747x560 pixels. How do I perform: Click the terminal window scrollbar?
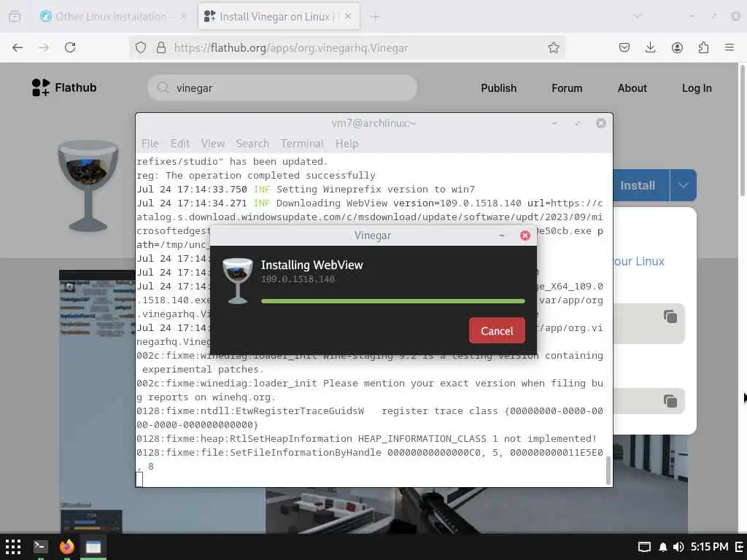click(608, 470)
